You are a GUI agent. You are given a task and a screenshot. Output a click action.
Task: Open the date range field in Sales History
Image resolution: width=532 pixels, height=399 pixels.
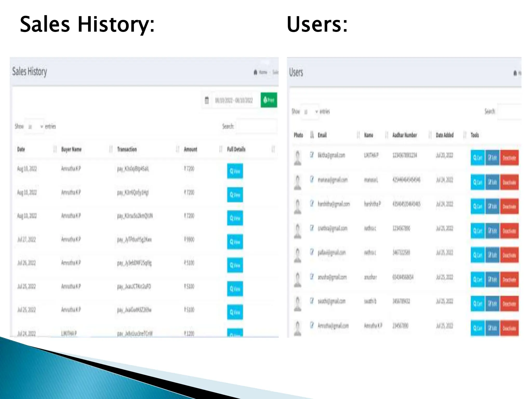(x=234, y=100)
